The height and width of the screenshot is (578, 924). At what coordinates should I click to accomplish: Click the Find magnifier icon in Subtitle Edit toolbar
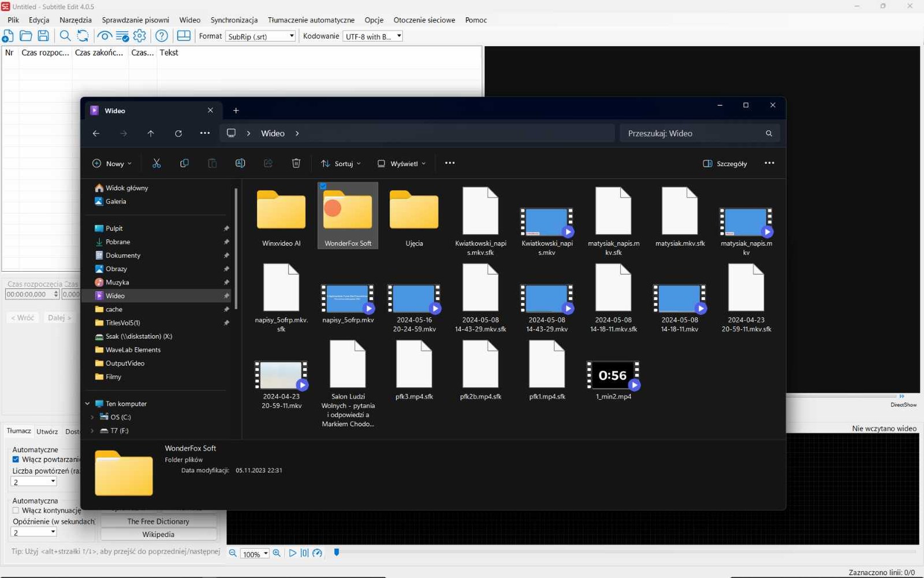pyautogui.click(x=65, y=36)
